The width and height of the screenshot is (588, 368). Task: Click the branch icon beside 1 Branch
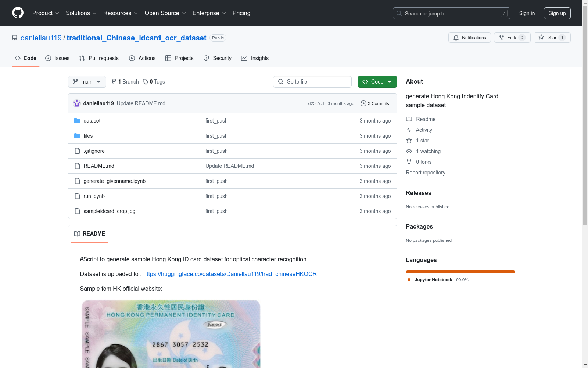click(x=114, y=82)
